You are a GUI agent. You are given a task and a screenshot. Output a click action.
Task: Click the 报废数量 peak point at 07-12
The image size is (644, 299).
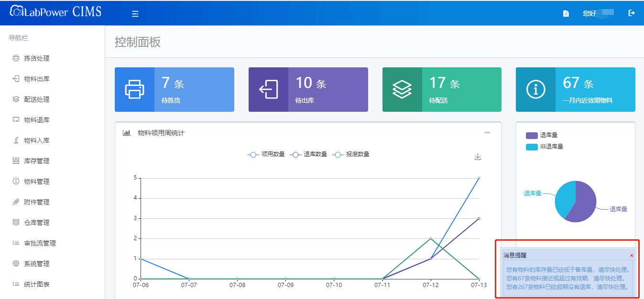coord(431,238)
